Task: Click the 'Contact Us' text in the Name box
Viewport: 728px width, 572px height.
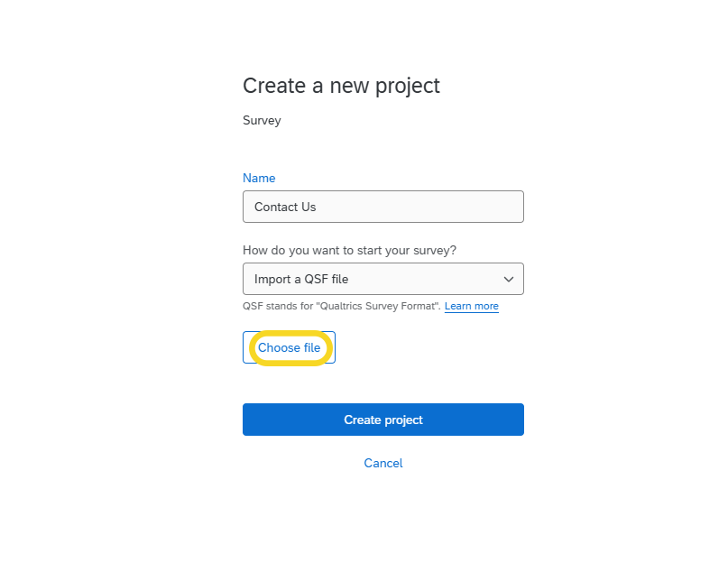Action: [285, 207]
